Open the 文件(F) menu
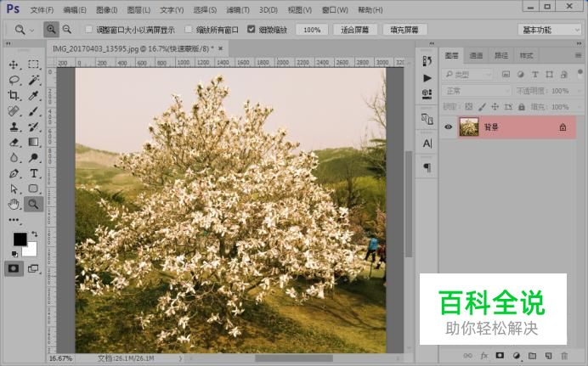The image size is (588, 366). 42,9
